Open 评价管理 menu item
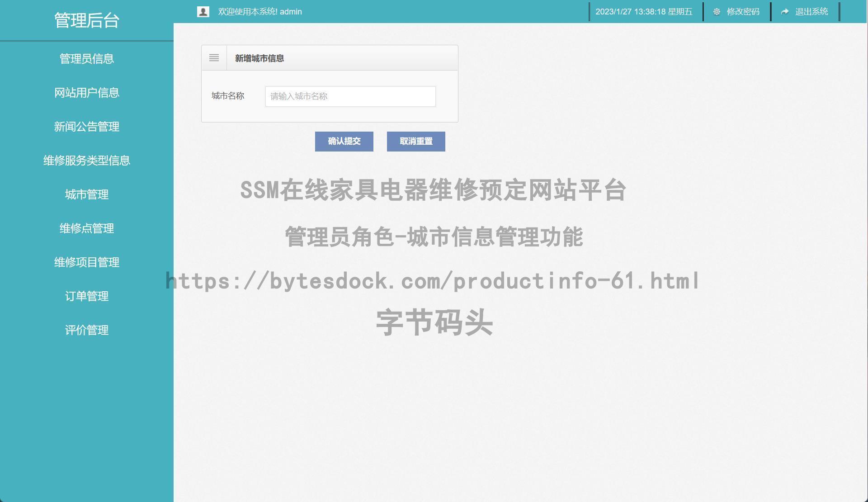 click(x=86, y=330)
